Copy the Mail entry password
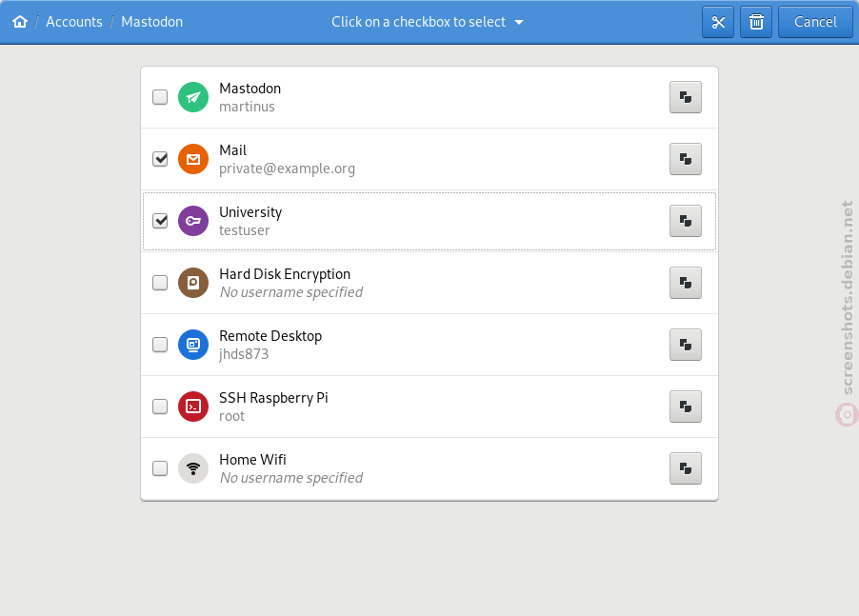This screenshot has width=859, height=616. click(686, 159)
